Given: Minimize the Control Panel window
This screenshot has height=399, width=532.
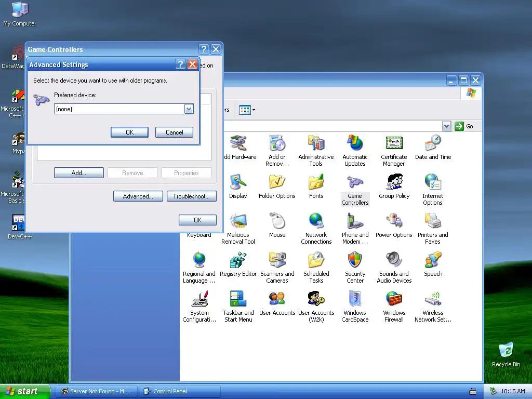Looking at the screenshot, I should [x=451, y=81].
